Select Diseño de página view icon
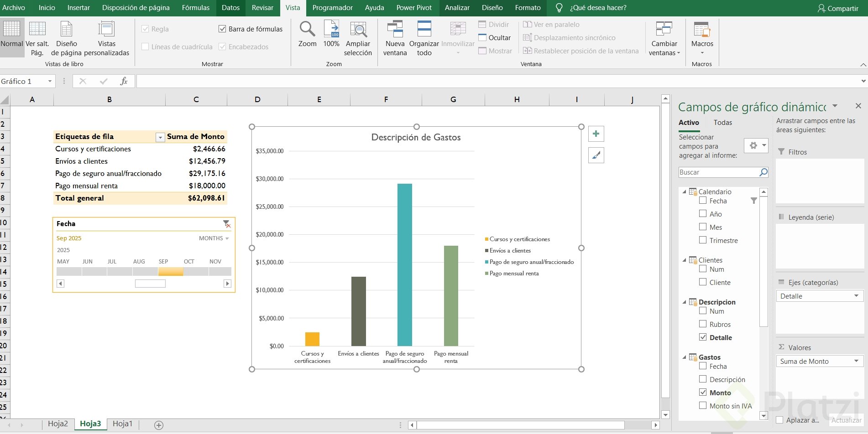Screen dimensions: 868x434 [67, 30]
